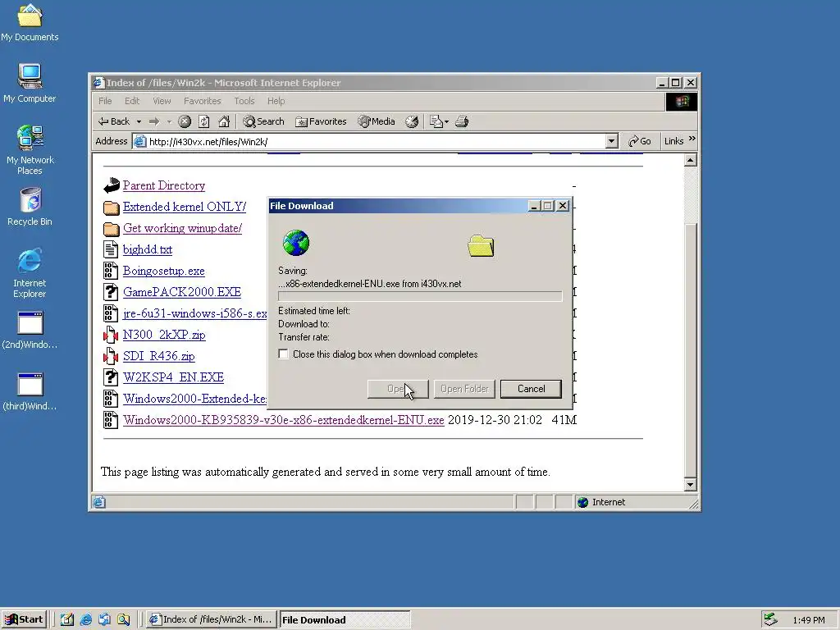Click the unknown-file icon beside W2KSP4_EN.EXE

[x=111, y=377]
